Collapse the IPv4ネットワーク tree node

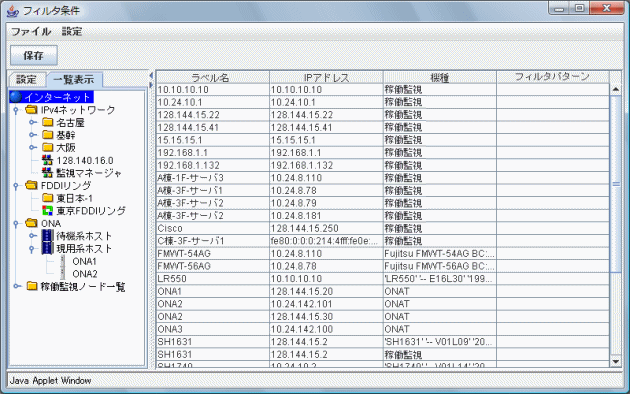pyautogui.click(x=16, y=110)
